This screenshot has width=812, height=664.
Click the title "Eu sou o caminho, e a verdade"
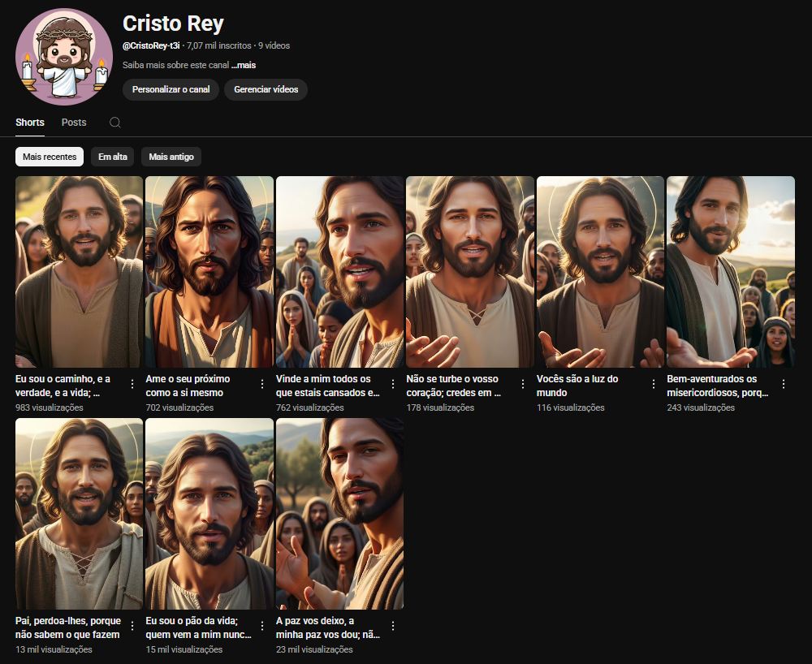pyautogui.click(x=63, y=386)
